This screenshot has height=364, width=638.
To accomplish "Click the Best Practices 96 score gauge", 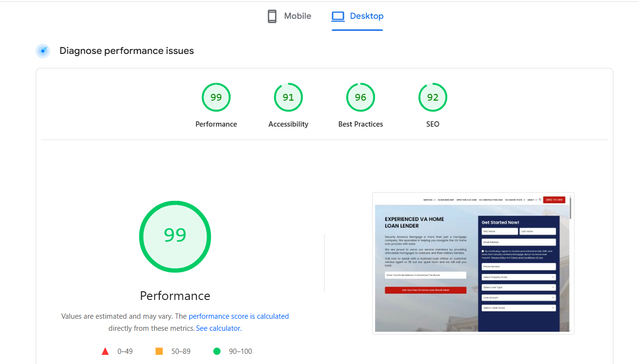I will coord(361,97).
